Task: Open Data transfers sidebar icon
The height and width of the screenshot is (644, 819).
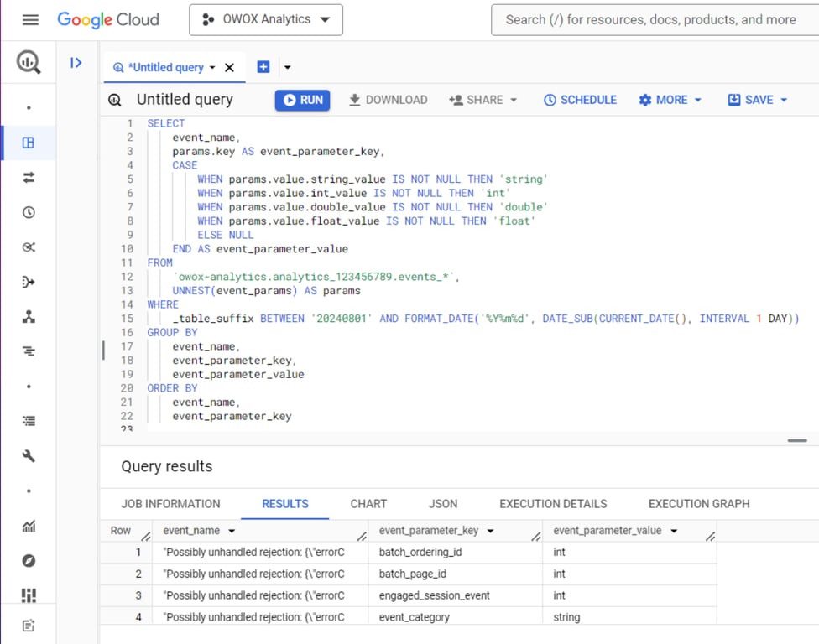Action: [29, 178]
